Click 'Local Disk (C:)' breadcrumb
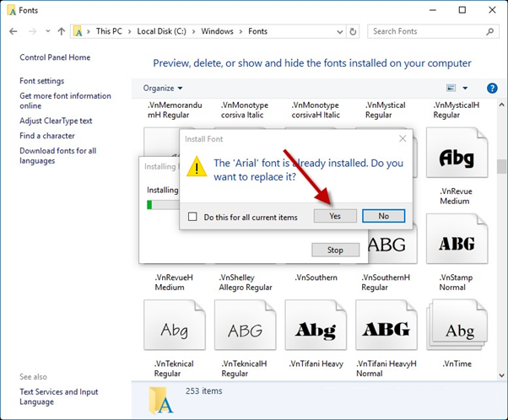This screenshot has height=420, width=508. [162, 31]
